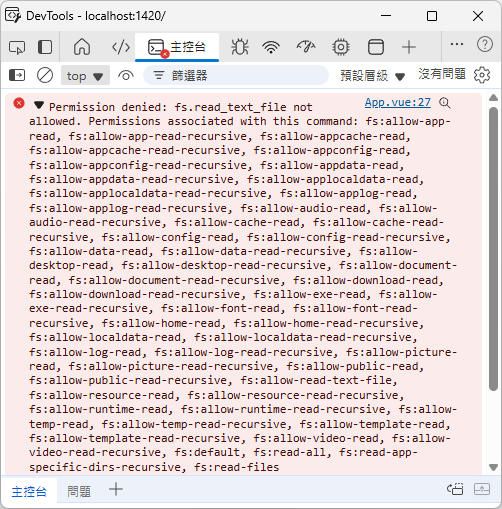502x509 pixels.
Task: Open the Performance gauge icon panel
Action: (306, 47)
